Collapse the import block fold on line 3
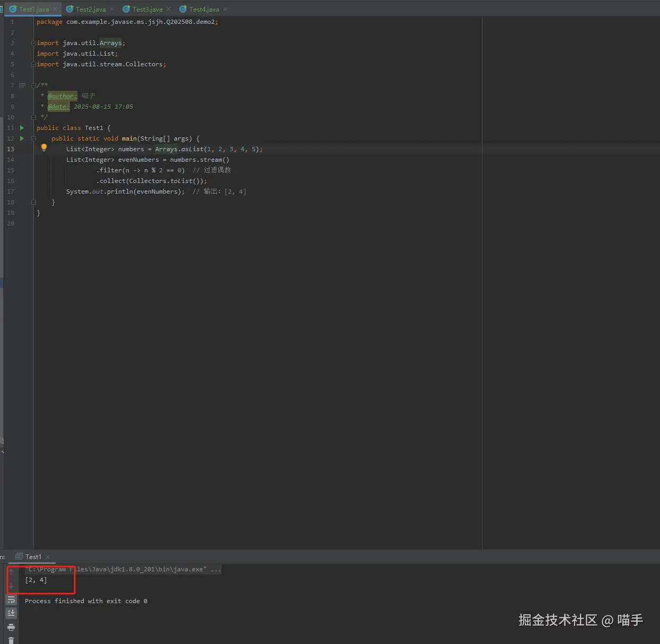This screenshot has width=660, height=644. coord(33,43)
